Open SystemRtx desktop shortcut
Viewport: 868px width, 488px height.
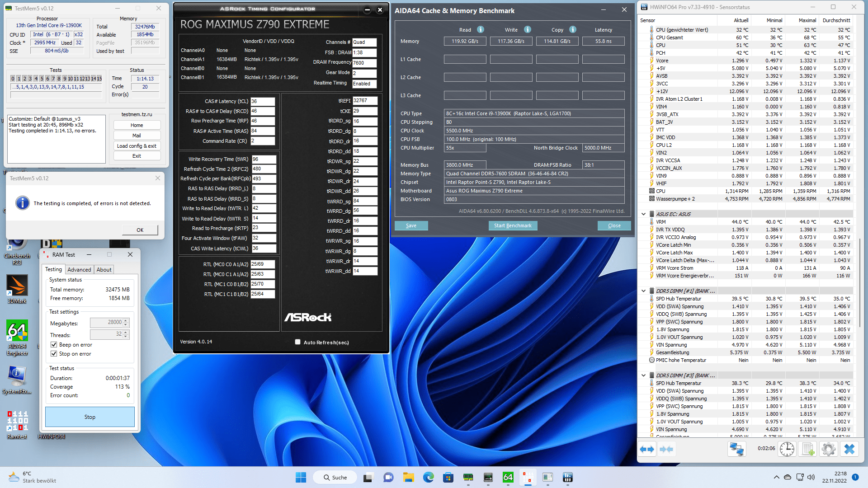pyautogui.click(x=17, y=380)
